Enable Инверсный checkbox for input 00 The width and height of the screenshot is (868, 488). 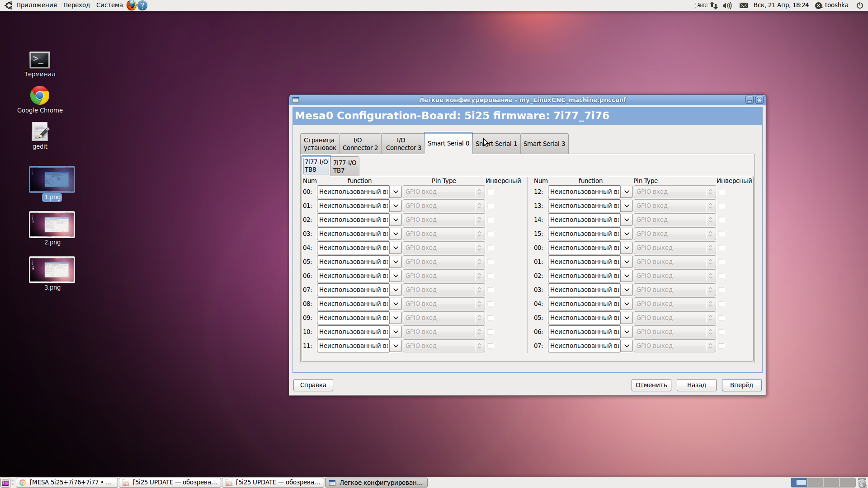click(491, 192)
